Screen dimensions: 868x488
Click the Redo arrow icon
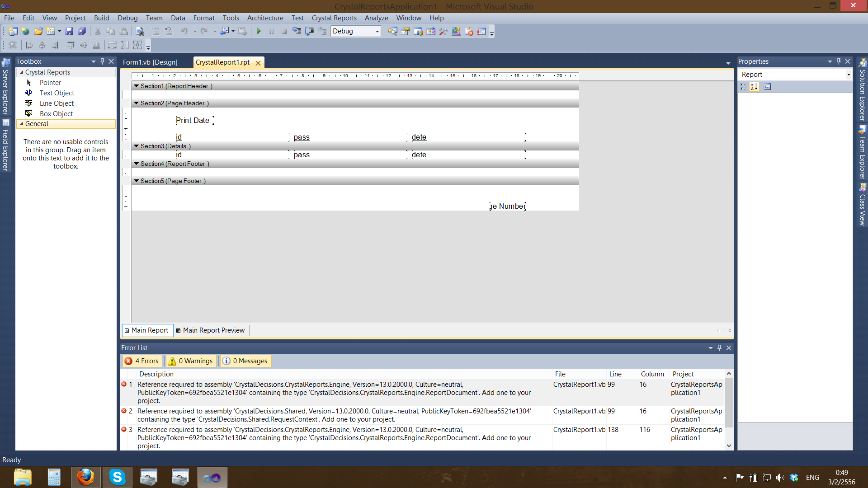[204, 31]
